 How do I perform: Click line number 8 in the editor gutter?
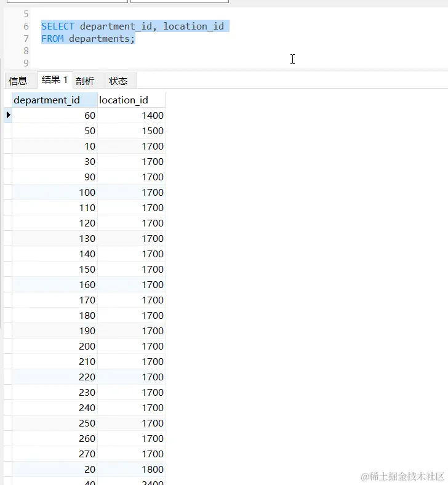click(x=26, y=50)
